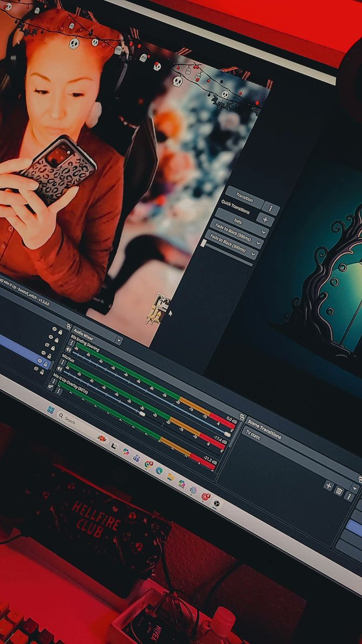
Task: Launch Microsoft Edge from the taskbar
Action: point(159,470)
